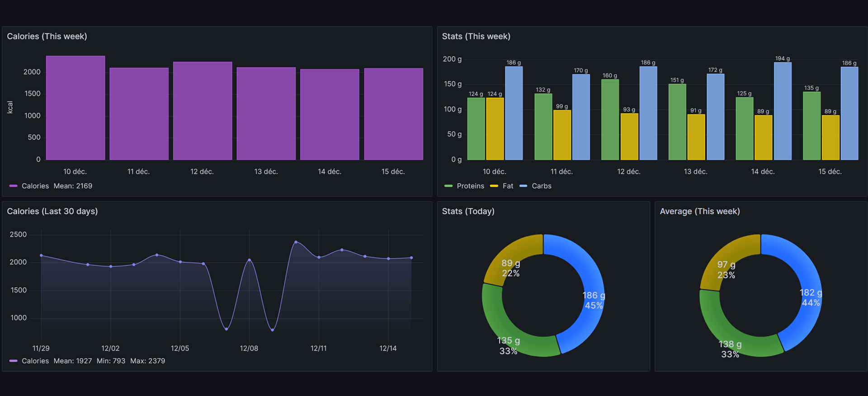Click the highest peak point on the 30-day line
This screenshot has height=396, width=868.
pyautogui.click(x=296, y=242)
